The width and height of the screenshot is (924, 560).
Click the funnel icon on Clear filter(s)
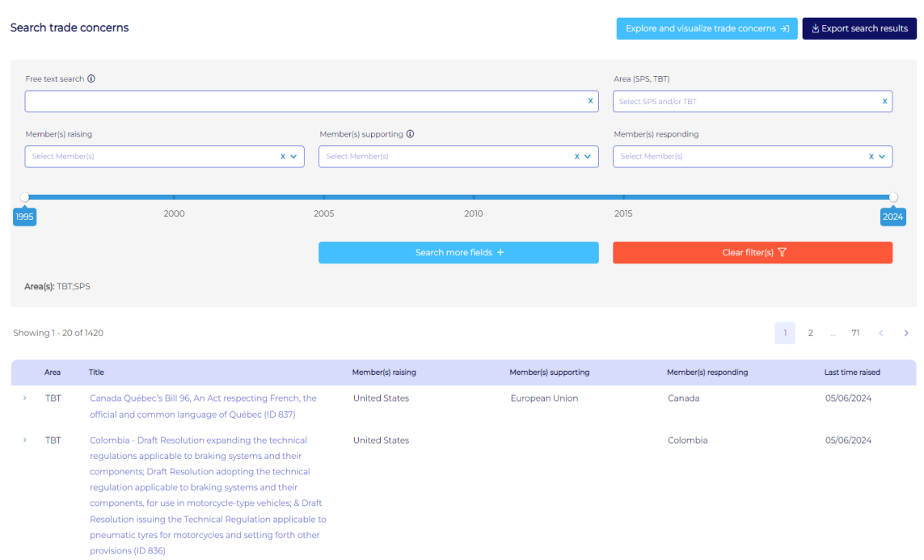(782, 253)
